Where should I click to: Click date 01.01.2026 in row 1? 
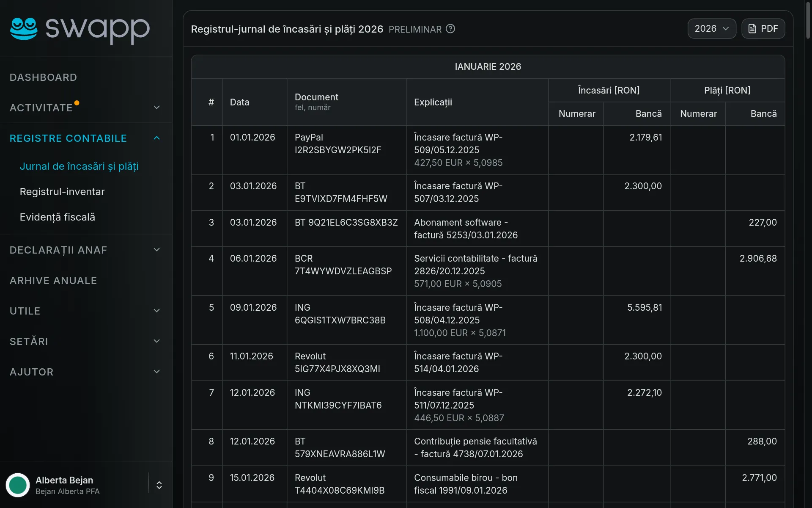(252, 137)
